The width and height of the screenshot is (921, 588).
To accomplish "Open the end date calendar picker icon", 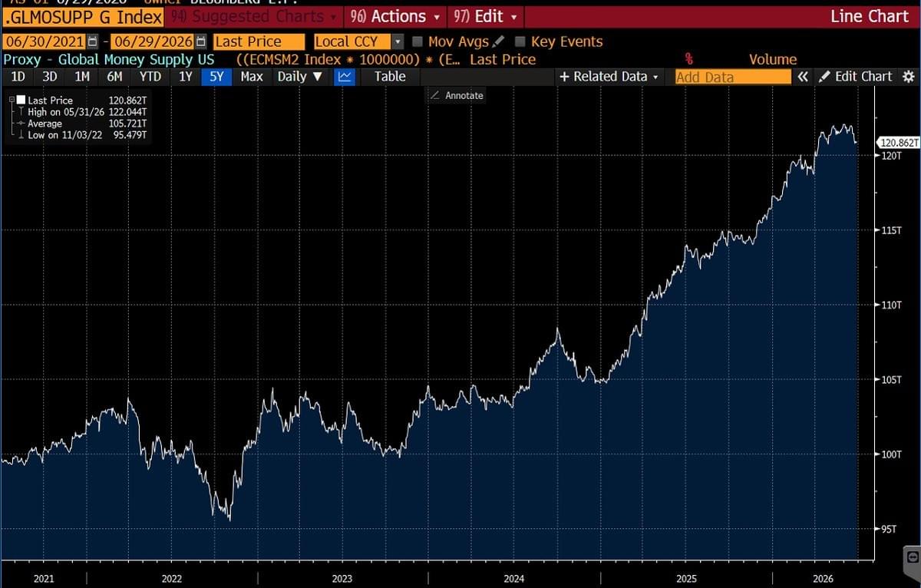I will 201,41.
